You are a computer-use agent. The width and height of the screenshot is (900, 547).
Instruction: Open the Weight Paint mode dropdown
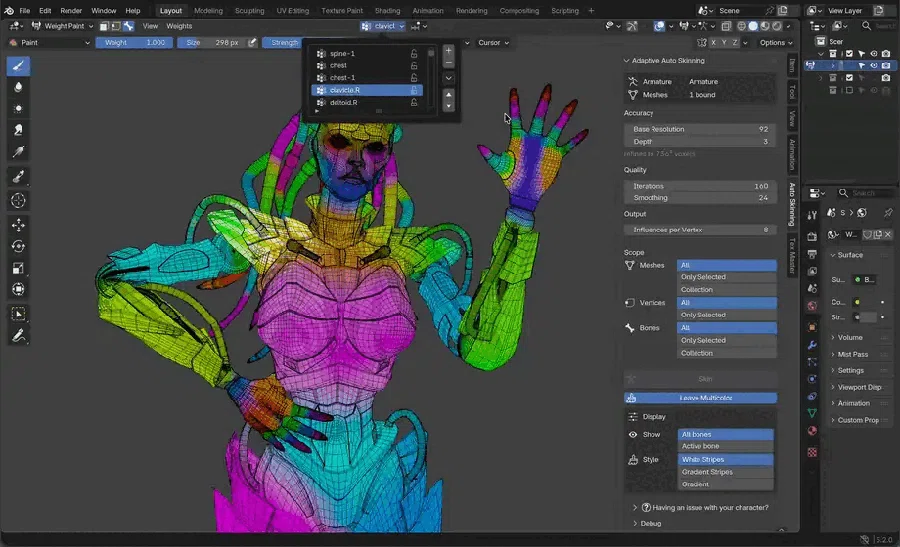(x=62, y=26)
